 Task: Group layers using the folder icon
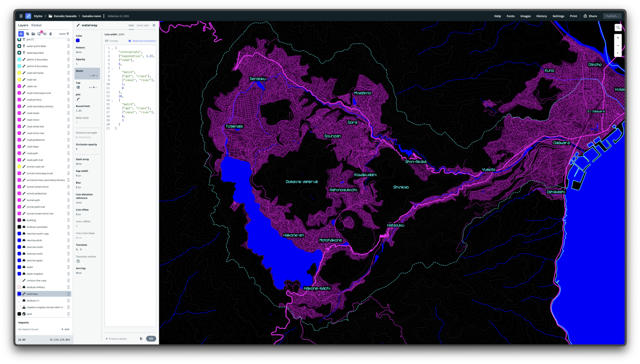(x=33, y=34)
